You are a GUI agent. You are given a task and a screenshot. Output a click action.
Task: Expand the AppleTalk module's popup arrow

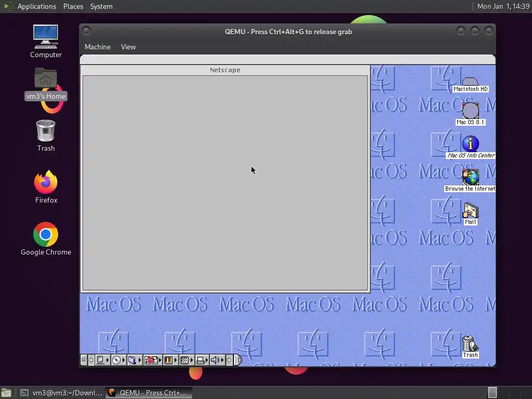108,360
